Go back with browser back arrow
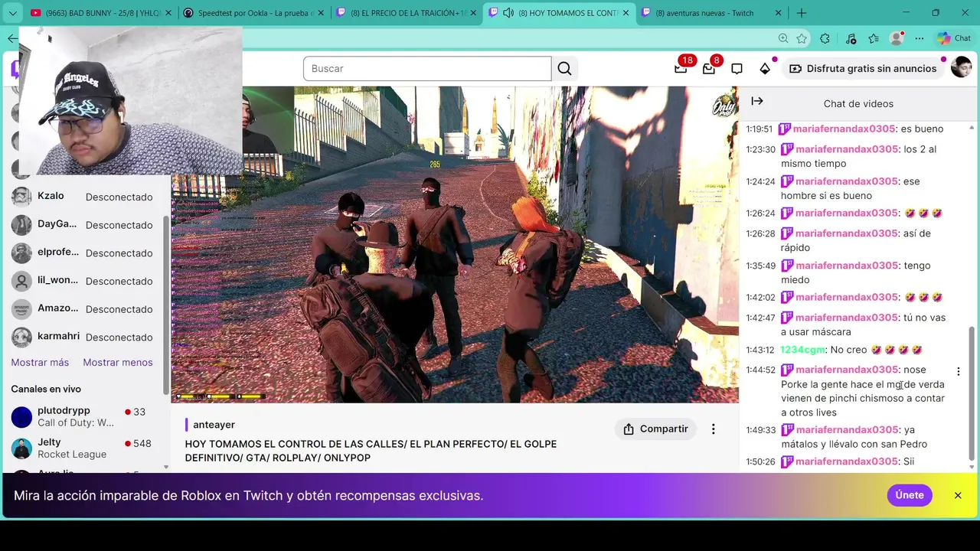 pyautogui.click(x=11, y=38)
